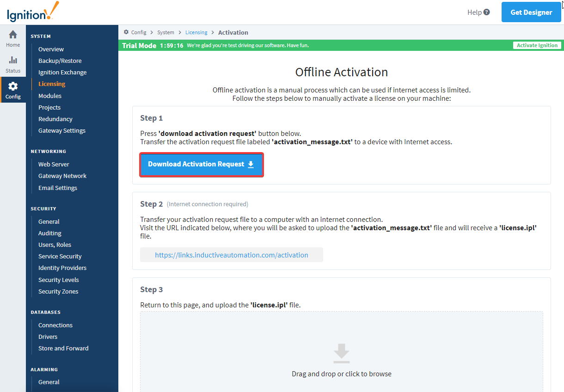Open Gateway Settings
The image size is (564, 392).
62,130
